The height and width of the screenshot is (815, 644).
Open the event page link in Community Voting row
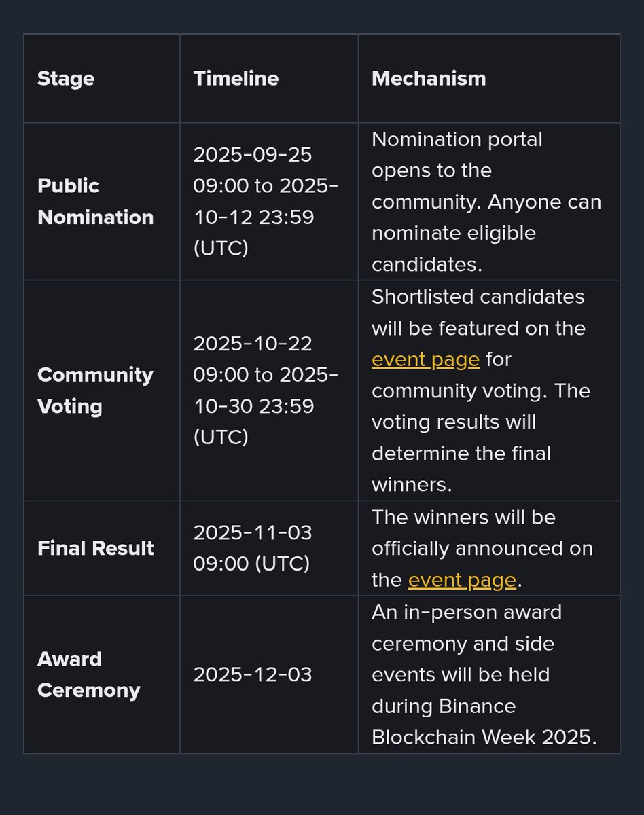(x=425, y=359)
